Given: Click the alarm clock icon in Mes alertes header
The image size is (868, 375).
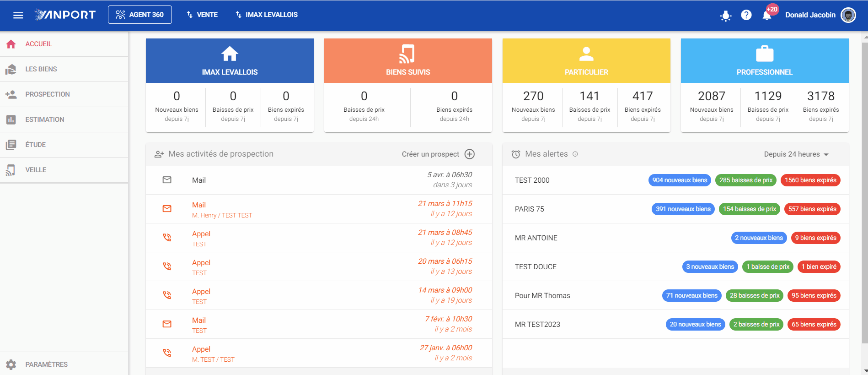Looking at the screenshot, I should click(516, 154).
